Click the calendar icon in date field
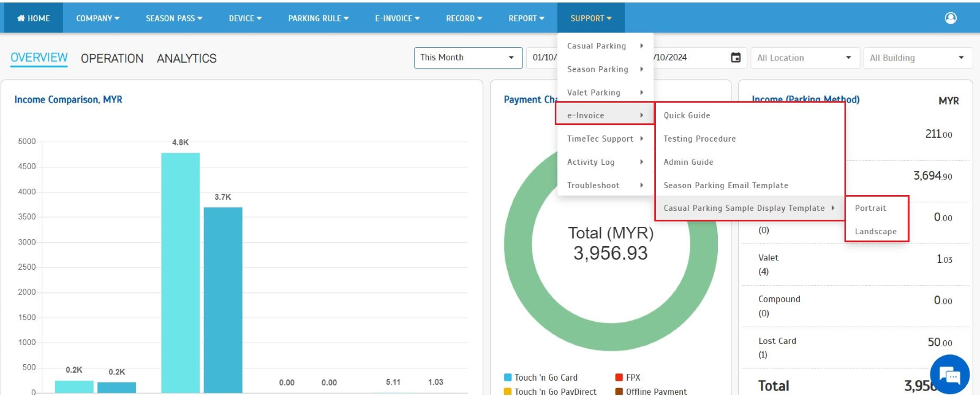This screenshot has width=980, height=396. click(x=736, y=58)
